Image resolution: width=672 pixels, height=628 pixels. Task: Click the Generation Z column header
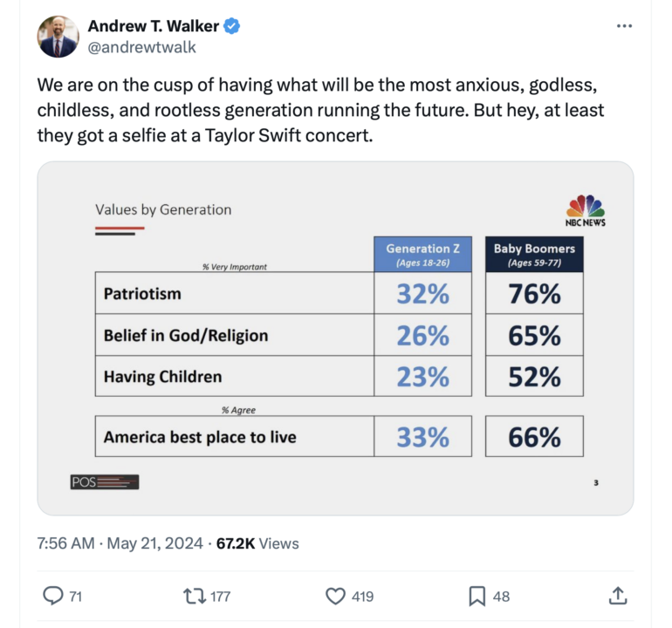point(422,255)
